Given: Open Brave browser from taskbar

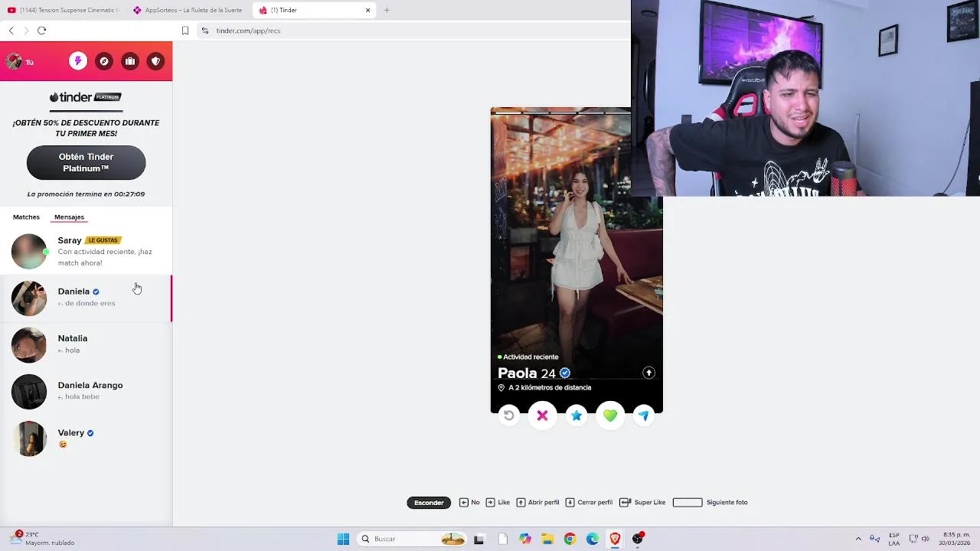Looking at the screenshot, I should 615,539.
